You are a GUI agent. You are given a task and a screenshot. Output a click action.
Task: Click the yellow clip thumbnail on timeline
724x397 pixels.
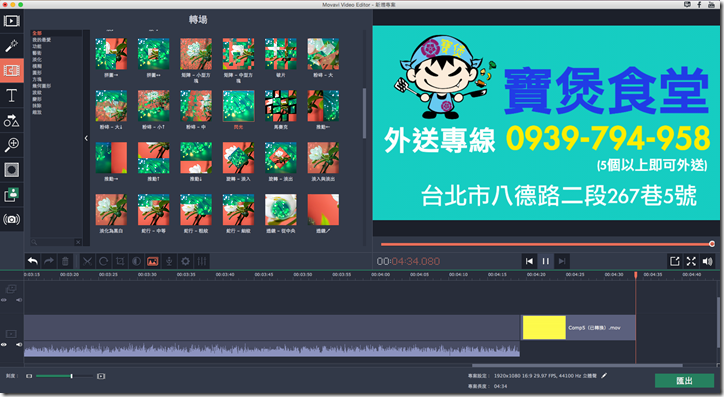[544, 328]
